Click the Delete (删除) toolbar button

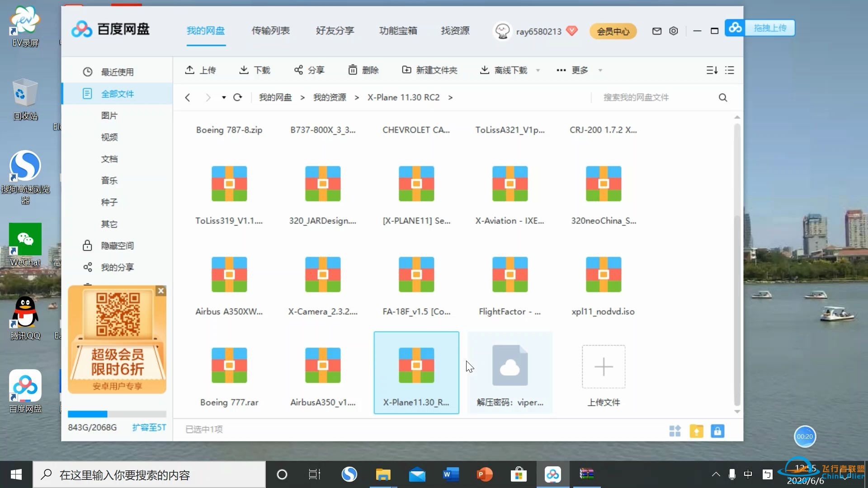(x=363, y=70)
